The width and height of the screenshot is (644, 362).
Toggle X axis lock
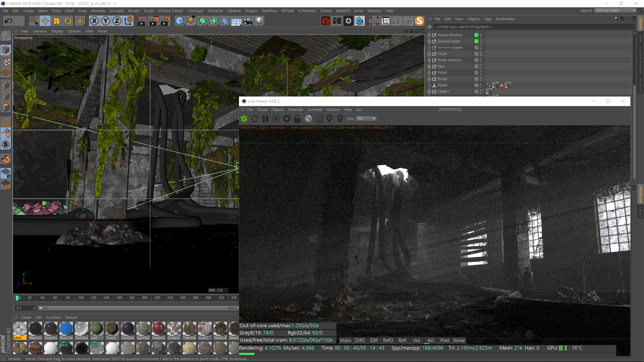(x=94, y=21)
